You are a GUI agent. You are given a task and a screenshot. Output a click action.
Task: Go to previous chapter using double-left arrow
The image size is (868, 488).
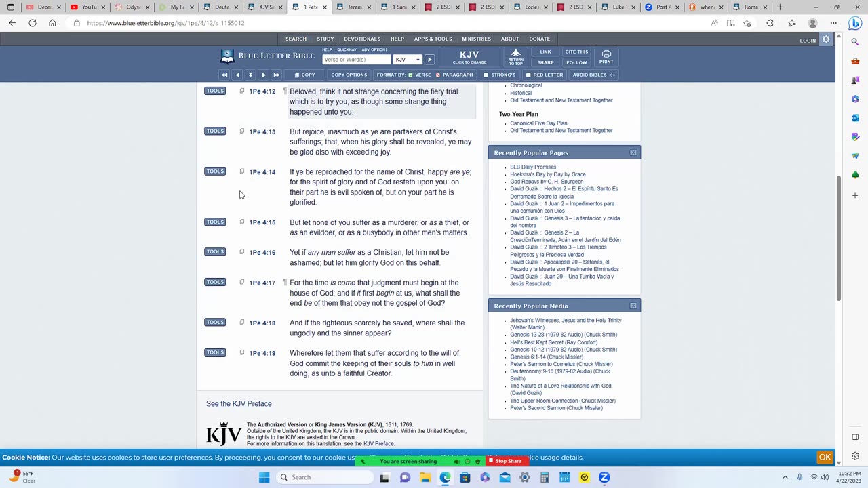[224, 75]
